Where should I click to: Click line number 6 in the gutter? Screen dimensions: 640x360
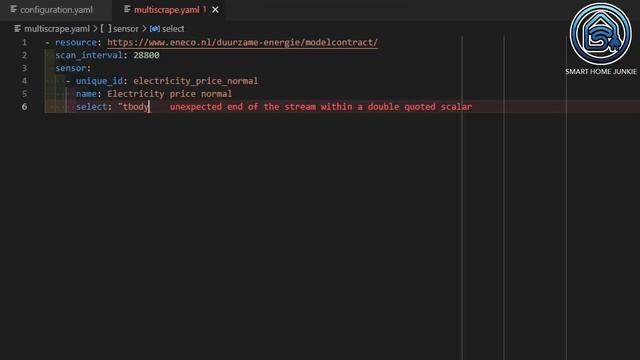coord(24,107)
